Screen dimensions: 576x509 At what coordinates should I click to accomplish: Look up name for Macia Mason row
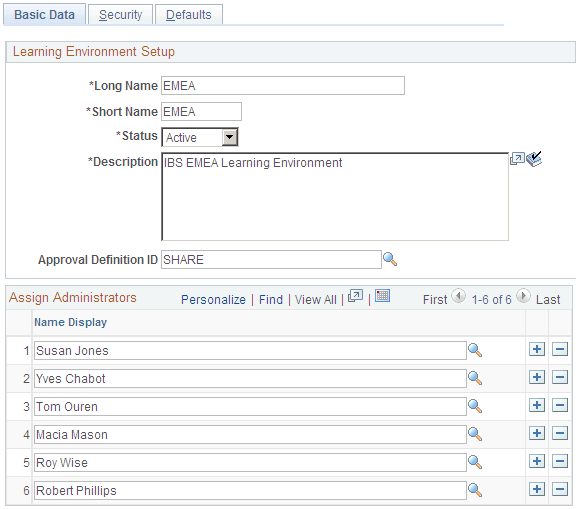pyautogui.click(x=475, y=434)
